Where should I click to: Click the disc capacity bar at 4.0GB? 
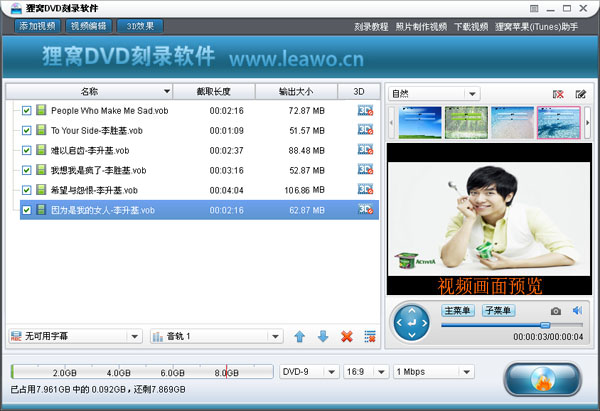tap(119, 372)
